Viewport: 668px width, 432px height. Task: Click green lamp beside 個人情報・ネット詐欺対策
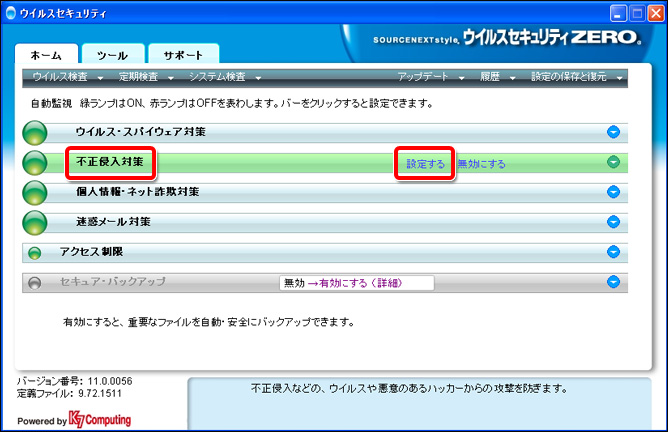pos(35,193)
